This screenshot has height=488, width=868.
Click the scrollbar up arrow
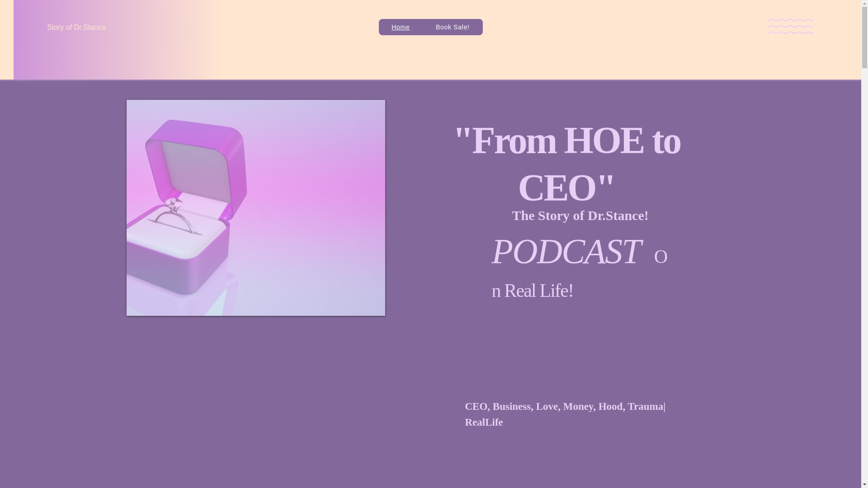click(864, 4)
